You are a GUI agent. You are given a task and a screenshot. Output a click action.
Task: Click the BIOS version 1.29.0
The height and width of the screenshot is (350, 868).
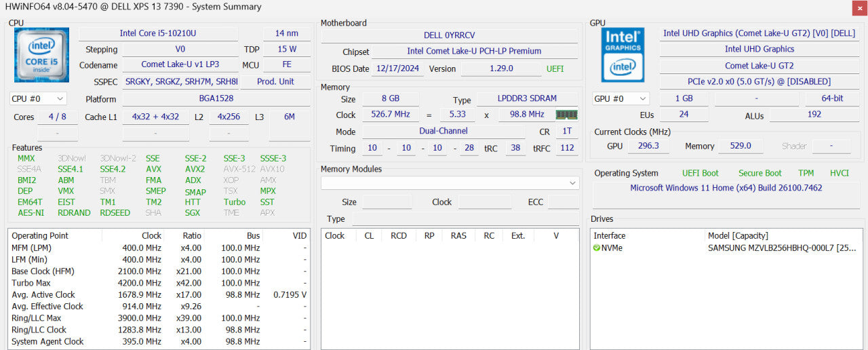501,69
